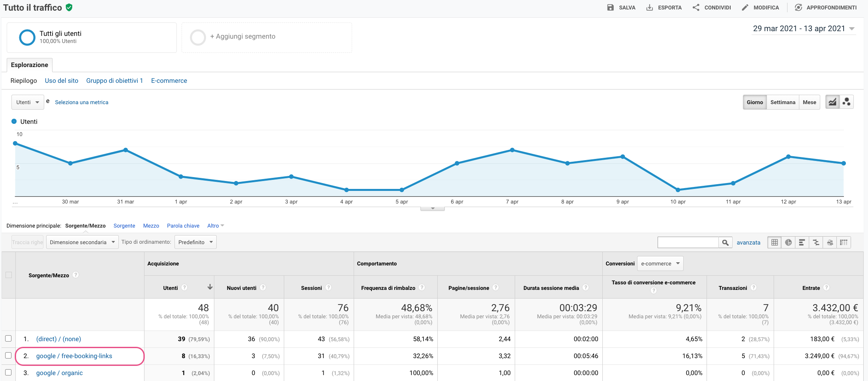Open help for Sorgente/Mezzo column
The image size is (868, 381).
pyautogui.click(x=76, y=275)
